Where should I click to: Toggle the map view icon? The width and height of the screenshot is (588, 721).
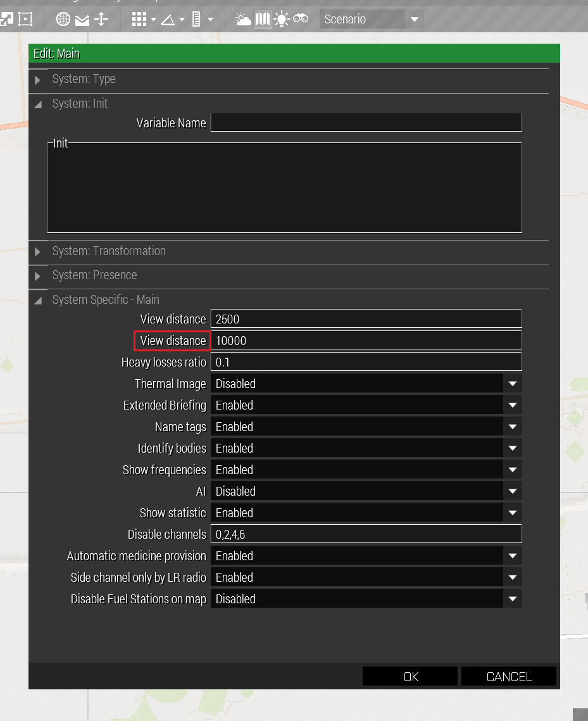pyautogui.click(x=263, y=19)
